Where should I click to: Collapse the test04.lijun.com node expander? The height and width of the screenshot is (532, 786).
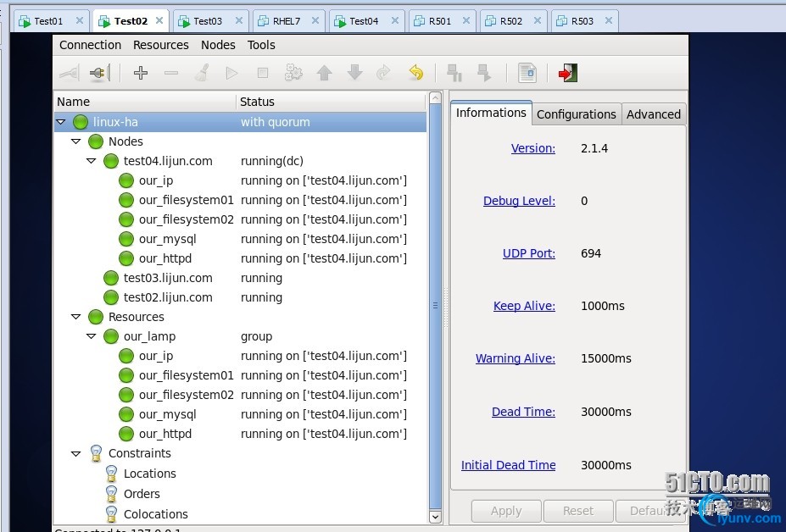coord(92,161)
